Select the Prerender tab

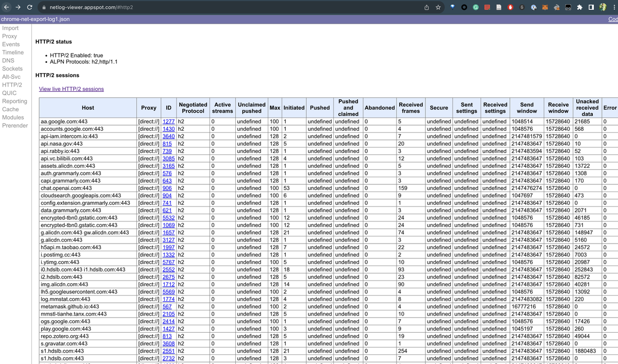click(x=15, y=126)
